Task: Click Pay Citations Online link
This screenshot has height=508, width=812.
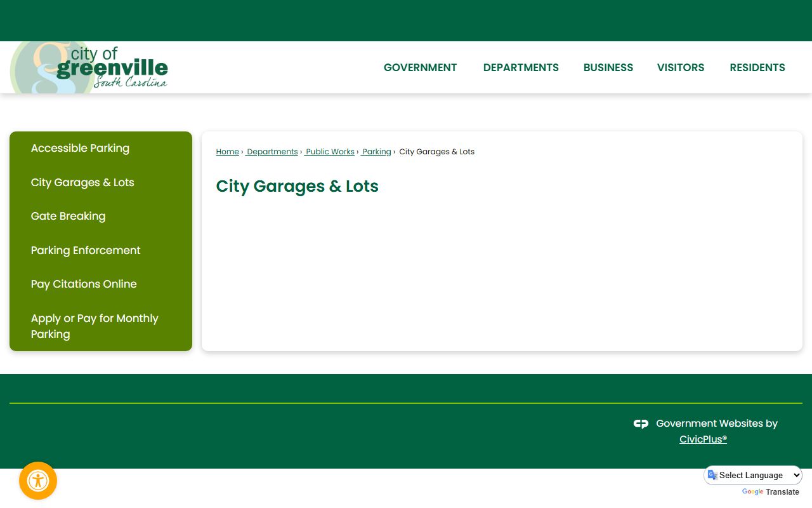Action: [x=101, y=284]
